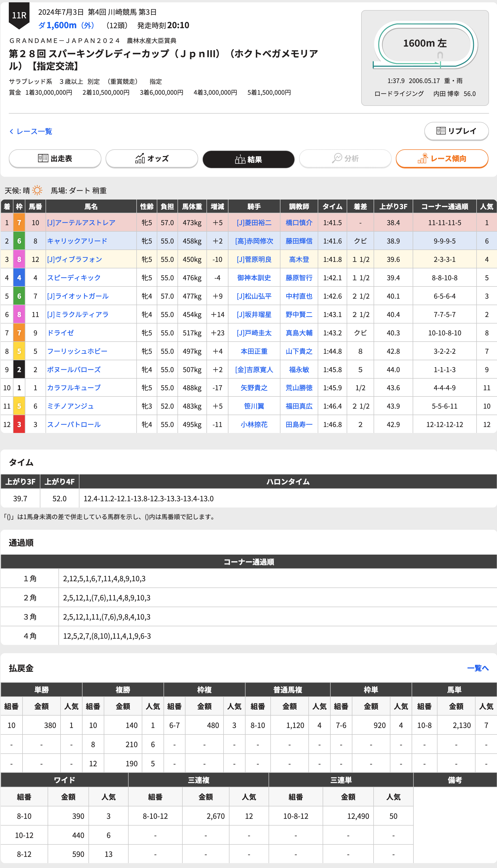This screenshot has height=868, width=497.
Task: Open horse ミチノアンジュ
Action: (70, 406)
